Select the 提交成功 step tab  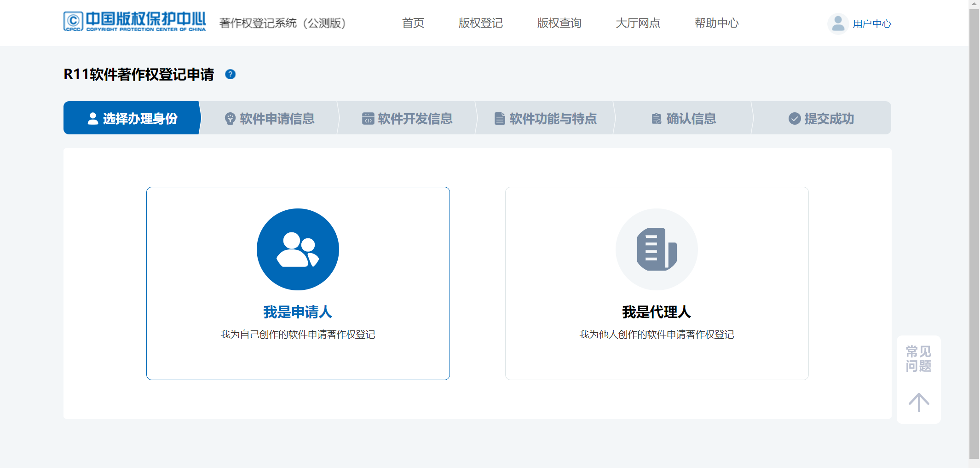pos(822,118)
